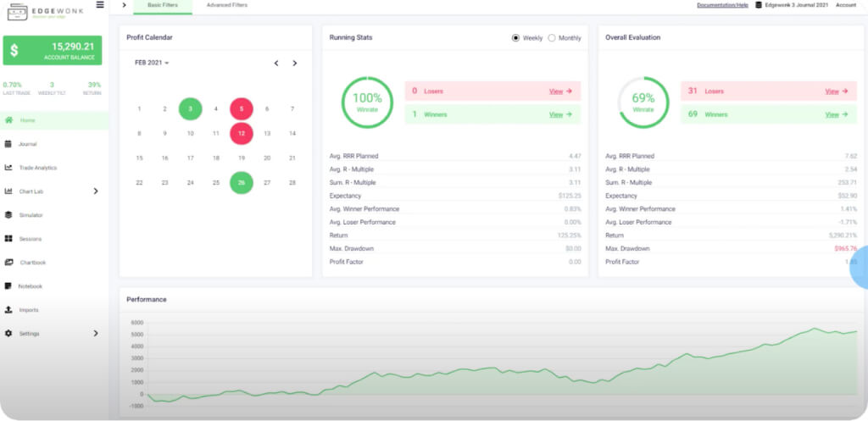Click the Notebook icon in sidebar

pyautogui.click(x=8, y=286)
